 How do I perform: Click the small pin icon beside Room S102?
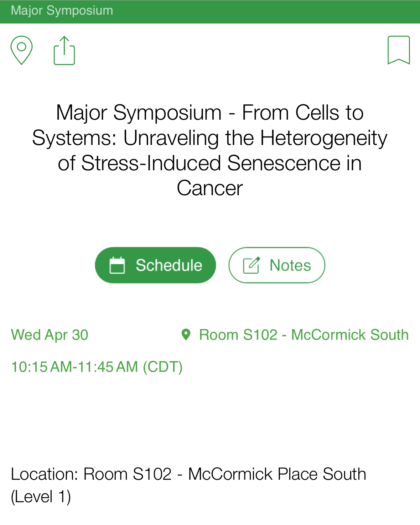coord(186,335)
